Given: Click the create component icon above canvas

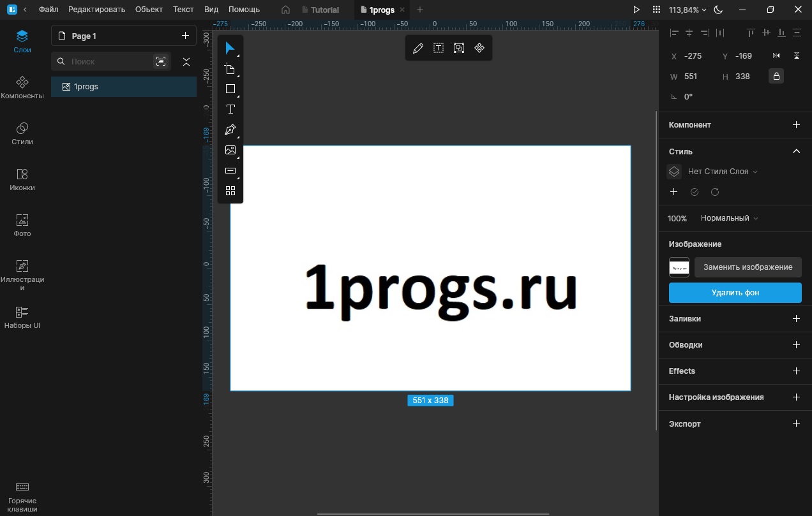Looking at the screenshot, I should 479,48.
